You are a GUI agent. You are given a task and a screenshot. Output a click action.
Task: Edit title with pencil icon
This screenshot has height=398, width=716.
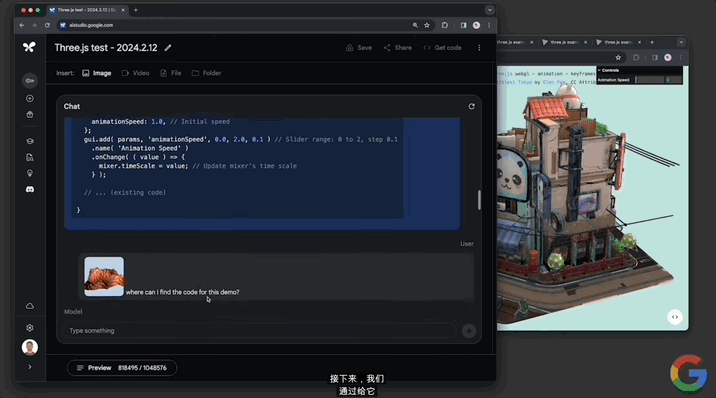coord(168,47)
